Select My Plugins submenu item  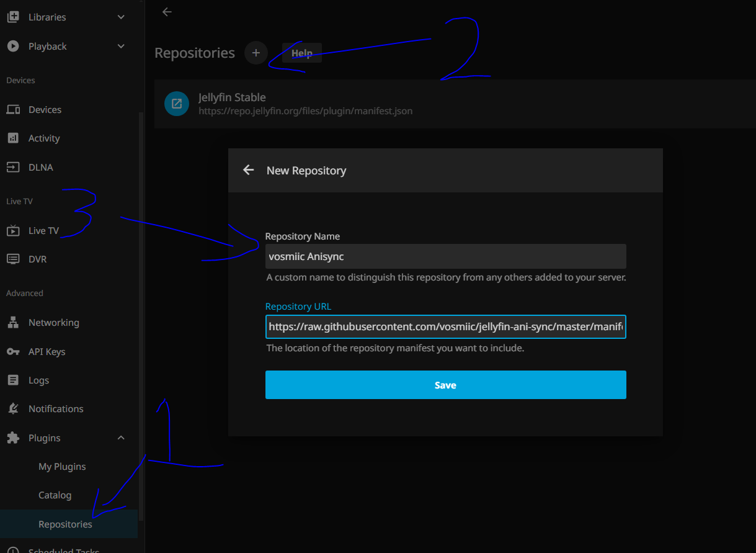pos(62,467)
